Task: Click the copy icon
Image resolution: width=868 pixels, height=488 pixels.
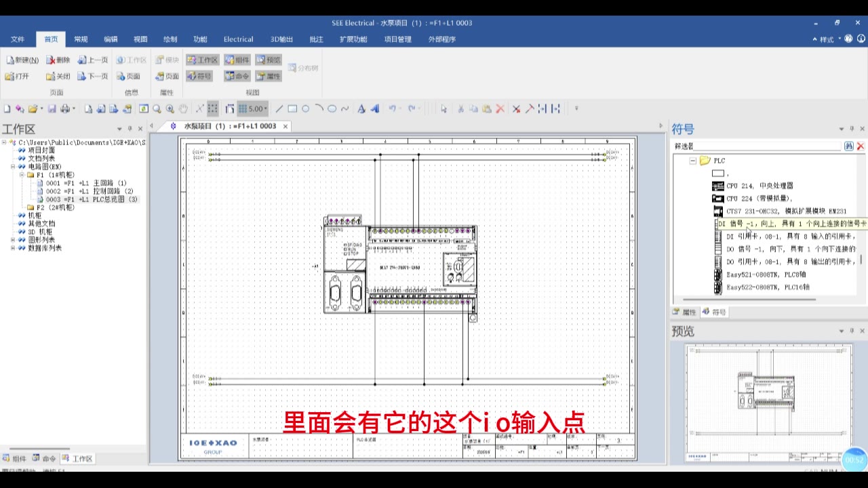Action: tap(474, 108)
